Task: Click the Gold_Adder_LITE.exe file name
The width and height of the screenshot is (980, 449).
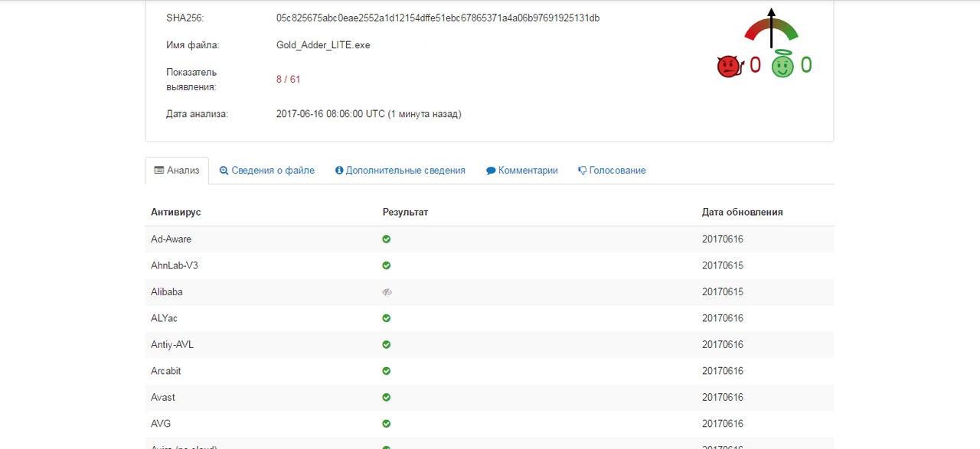Action: 323,45
